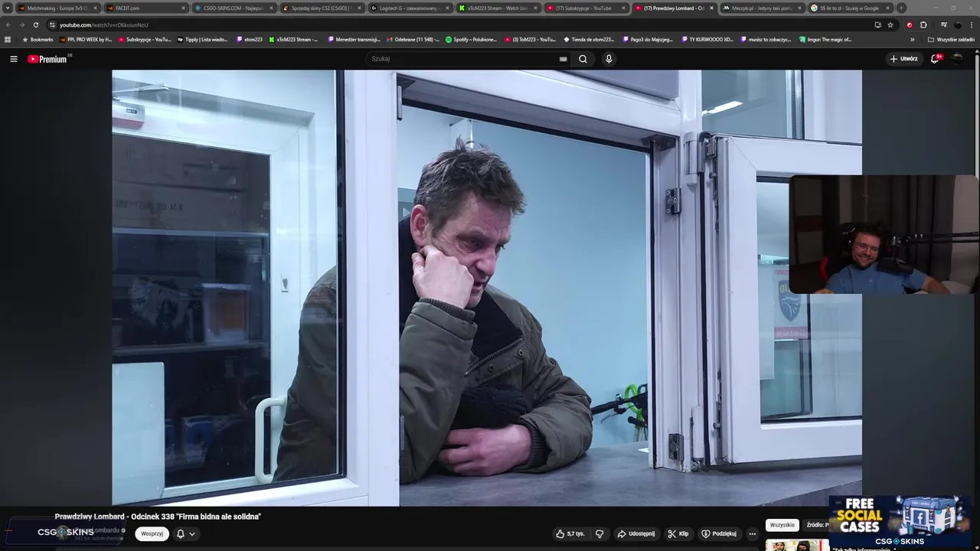This screenshot has height=551, width=980.
Task: Click the magnifier search button
Action: coord(583,59)
